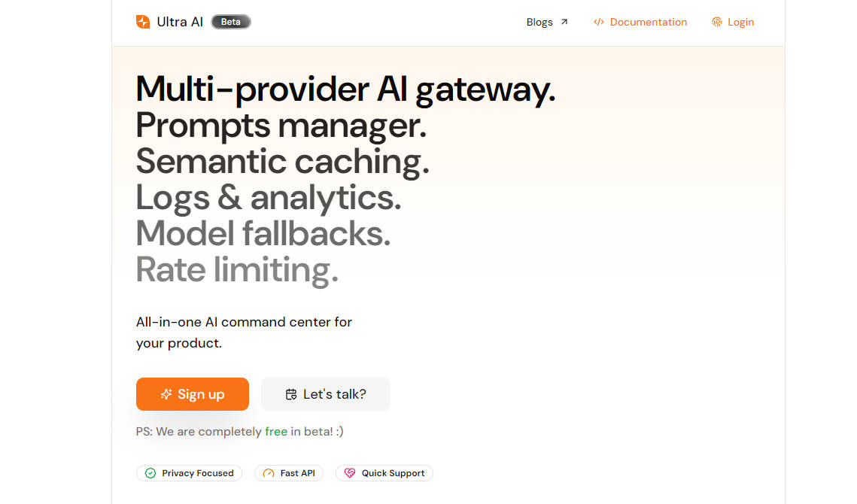
Task: Select the Privacy Focused label text
Action: tap(198, 473)
